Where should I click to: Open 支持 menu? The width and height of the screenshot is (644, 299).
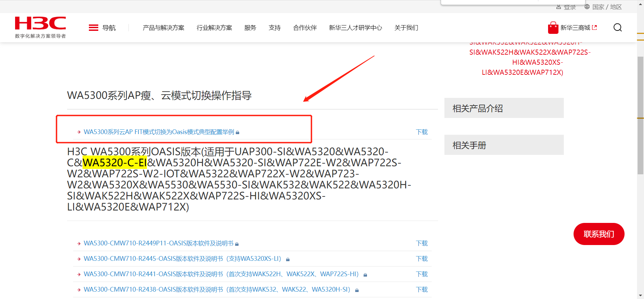point(275,27)
